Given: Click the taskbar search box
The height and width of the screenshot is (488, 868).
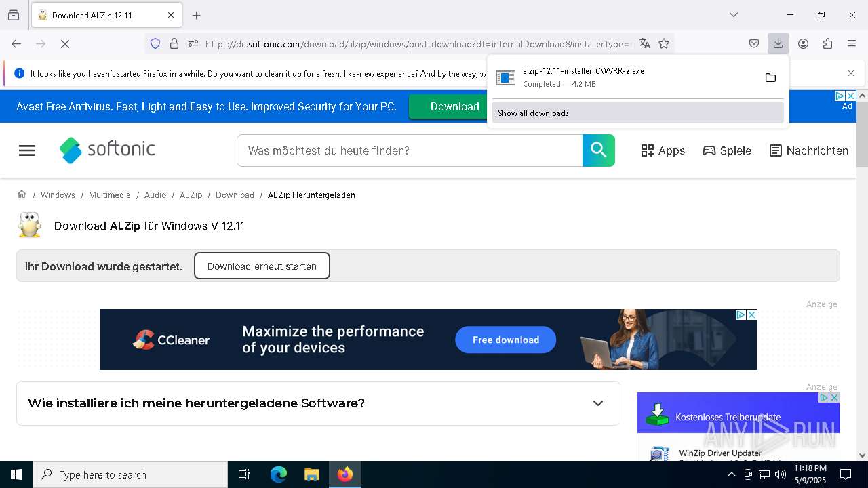Looking at the screenshot, I should pos(130,474).
